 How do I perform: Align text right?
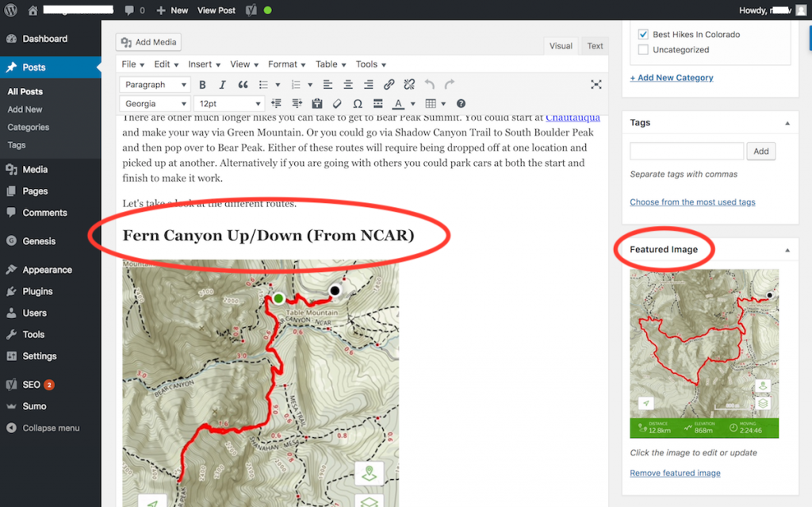click(x=368, y=84)
